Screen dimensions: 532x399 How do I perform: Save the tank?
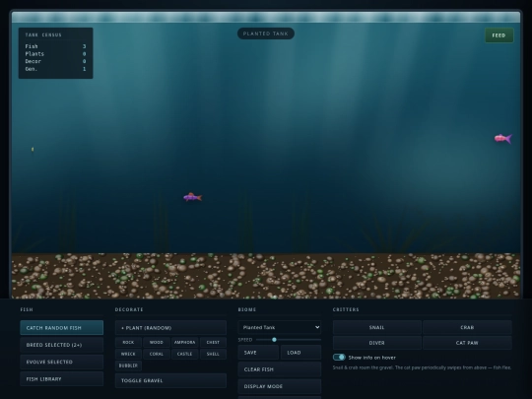point(258,353)
